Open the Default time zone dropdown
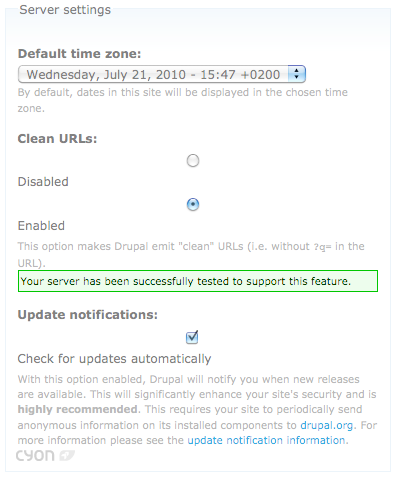The height and width of the screenshot is (477, 396). pyautogui.click(x=162, y=74)
